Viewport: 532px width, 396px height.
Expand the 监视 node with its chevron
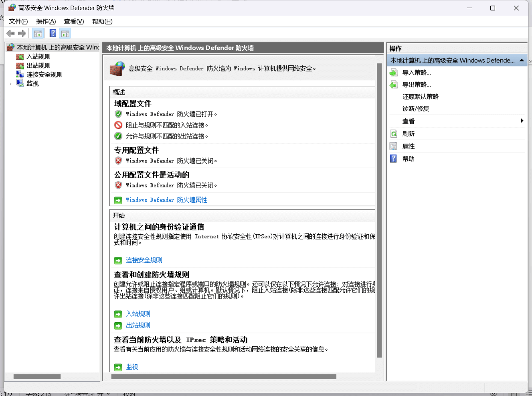tap(10, 84)
